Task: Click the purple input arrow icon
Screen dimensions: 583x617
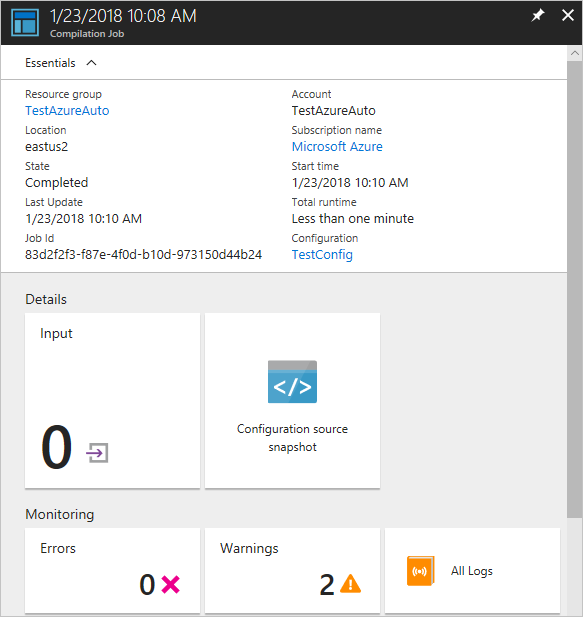Action: 97,453
